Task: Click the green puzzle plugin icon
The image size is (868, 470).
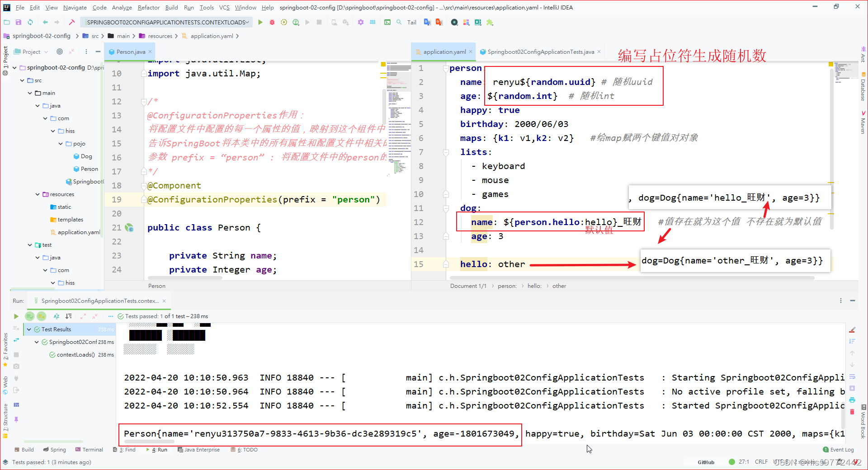Action: (490, 22)
